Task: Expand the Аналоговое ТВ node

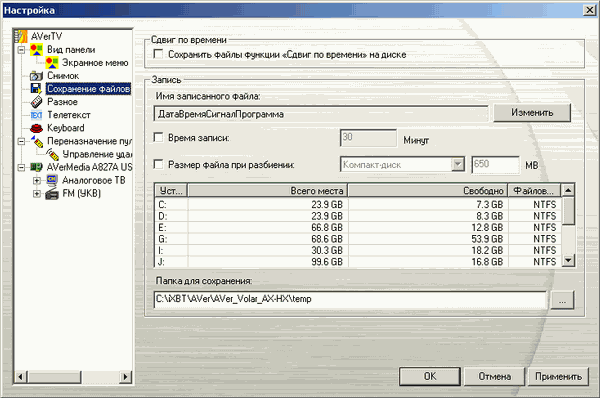Action: (37, 180)
